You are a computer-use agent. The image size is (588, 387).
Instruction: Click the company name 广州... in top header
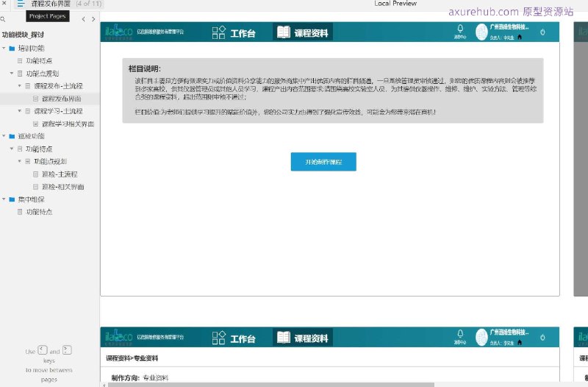click(x=509, y=27)
